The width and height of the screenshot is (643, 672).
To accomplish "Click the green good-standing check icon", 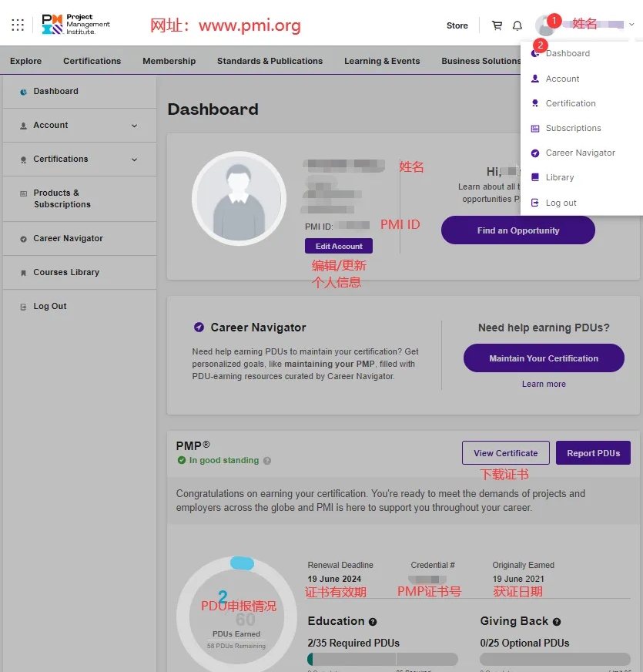I will 182,460.
